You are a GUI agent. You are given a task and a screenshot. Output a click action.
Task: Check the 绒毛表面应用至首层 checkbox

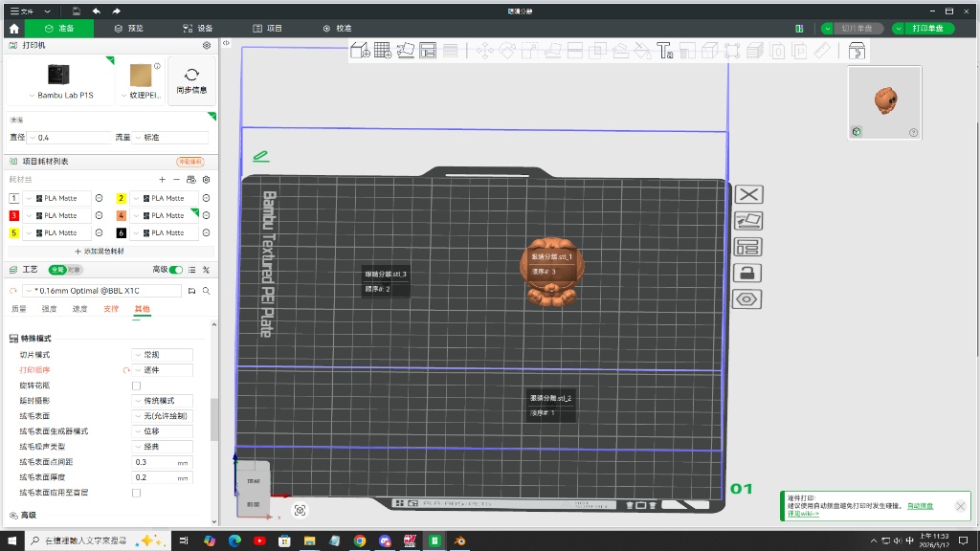point(136,493)
